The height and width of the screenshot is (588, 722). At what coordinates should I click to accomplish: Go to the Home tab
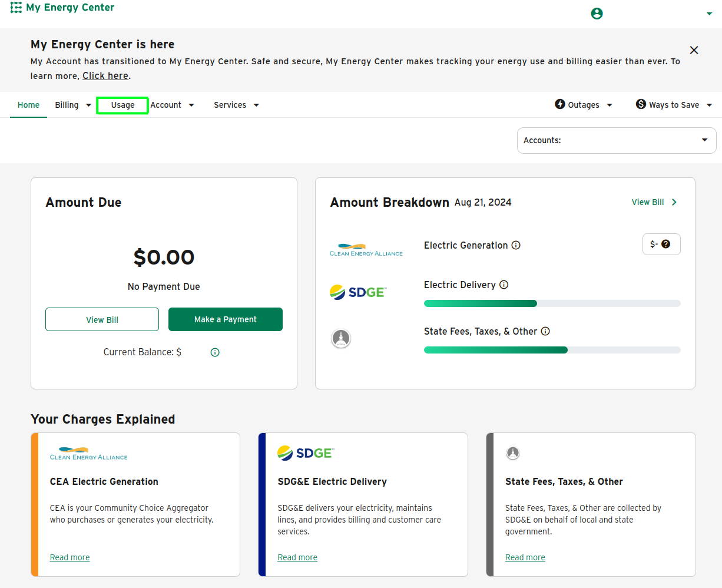point(28,105)
